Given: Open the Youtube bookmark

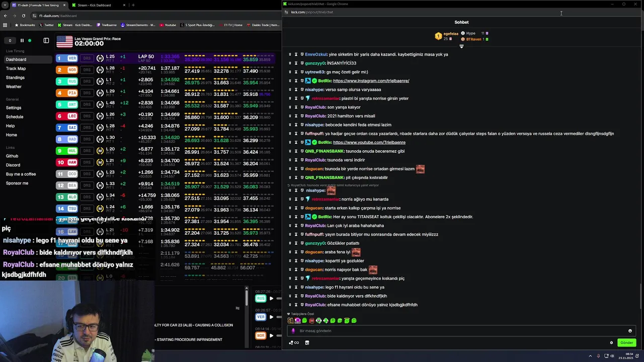Looking at the screenshot, I should tap(168, 25).
